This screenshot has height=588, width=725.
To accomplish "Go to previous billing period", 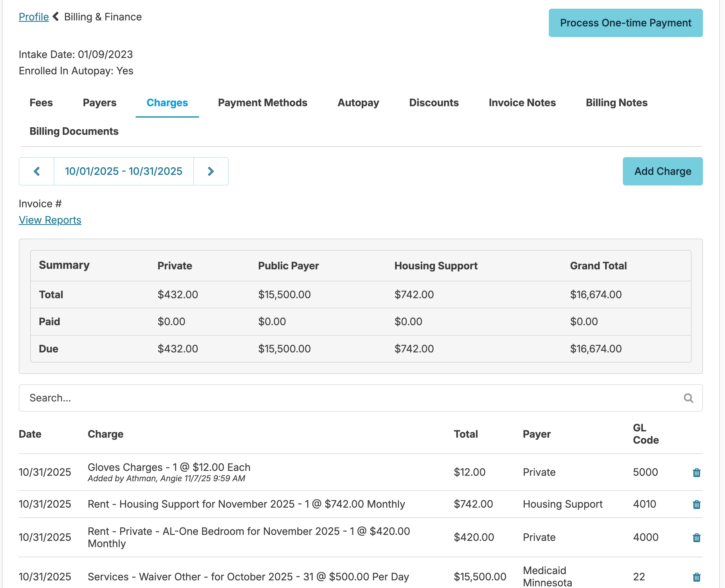I will (x=36, y=171).
